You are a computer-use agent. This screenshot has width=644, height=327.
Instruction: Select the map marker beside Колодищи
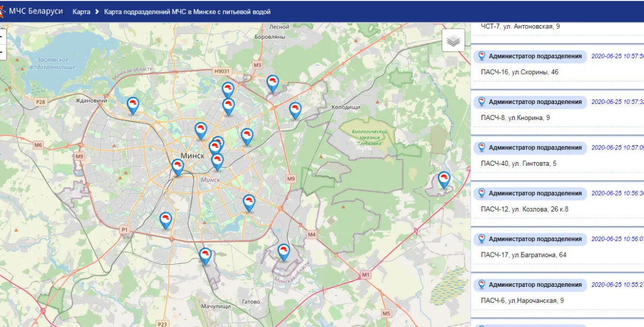pos(295,111)
